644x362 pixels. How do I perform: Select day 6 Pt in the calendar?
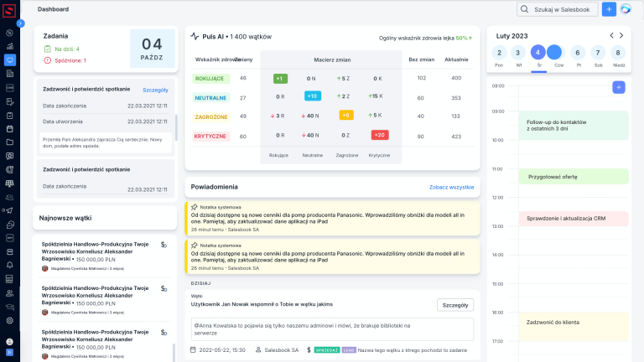pos(578,52)
